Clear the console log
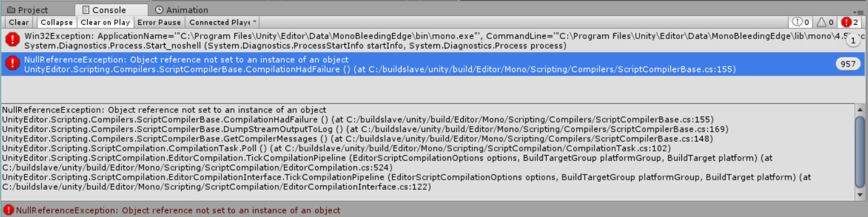 (x=19, y=22)
